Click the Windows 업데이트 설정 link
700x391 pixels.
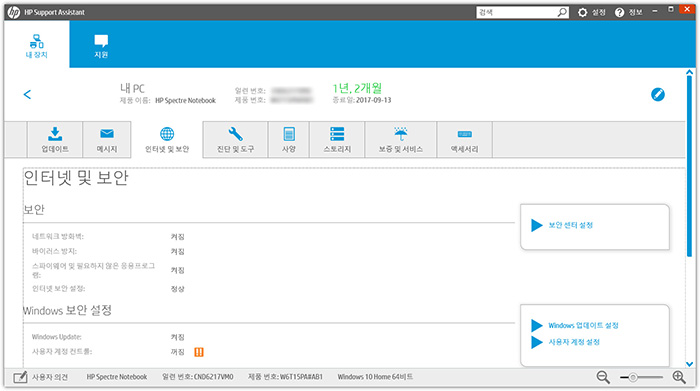583,325
